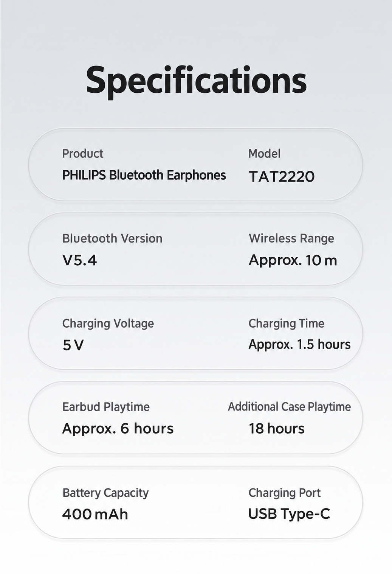Click the Specifications heading

pos(196,81)
